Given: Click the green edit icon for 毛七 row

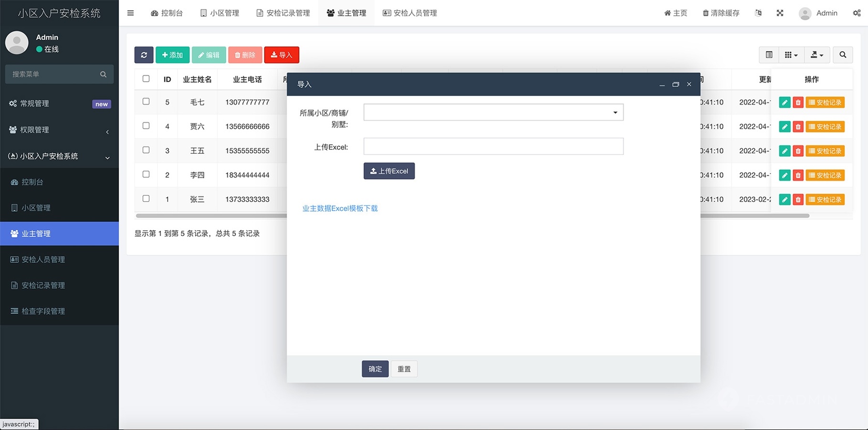Looking at the screenshot, I should click(x=784, y=102).
